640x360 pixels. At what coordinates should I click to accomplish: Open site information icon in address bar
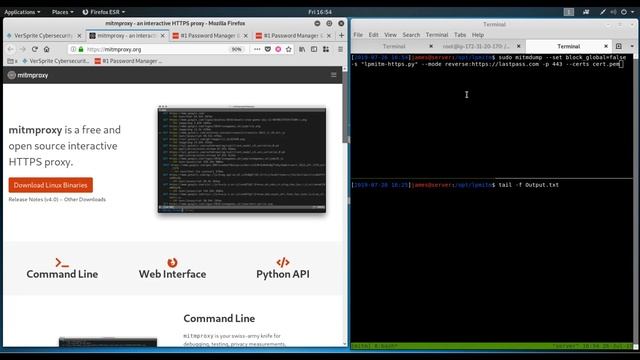pos(73,49)
